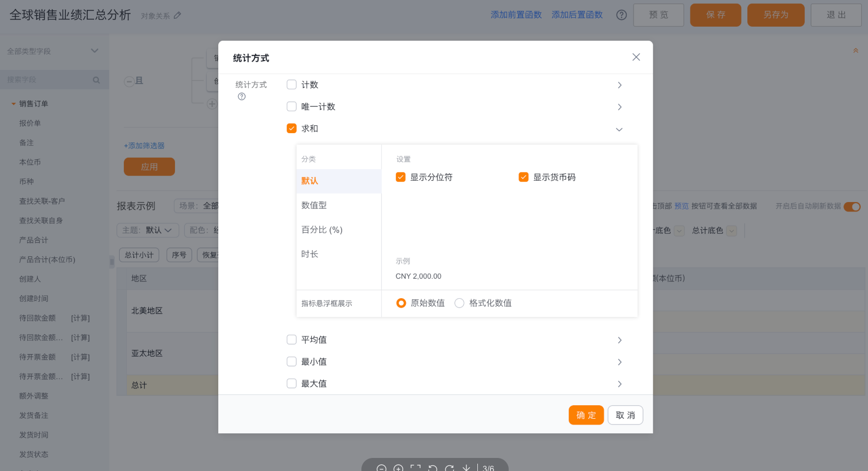Select the 百分比 (%) category
Viewport: 868px width, 471px height.
(x=322, y=230)
